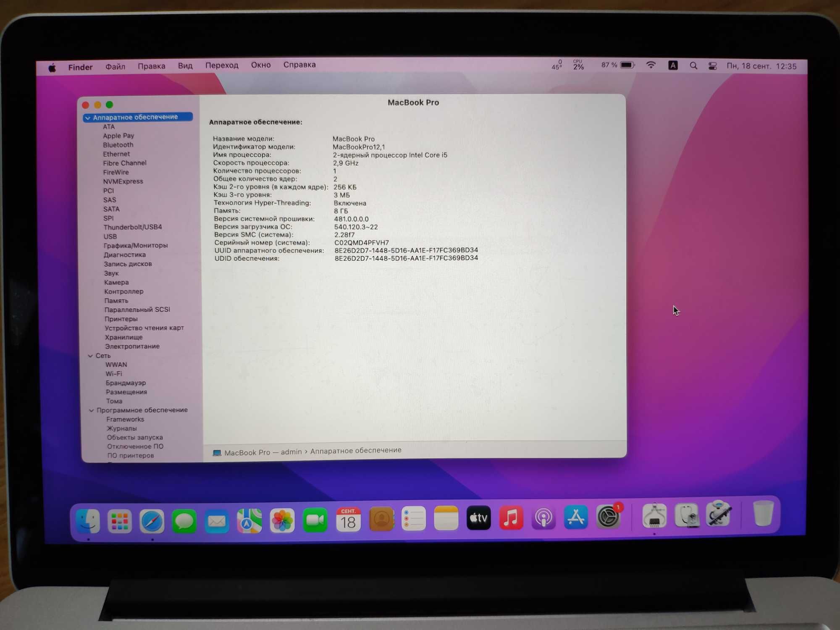
Task: Launch Launchpad from the Dock
Action: (x=120, y=521)
